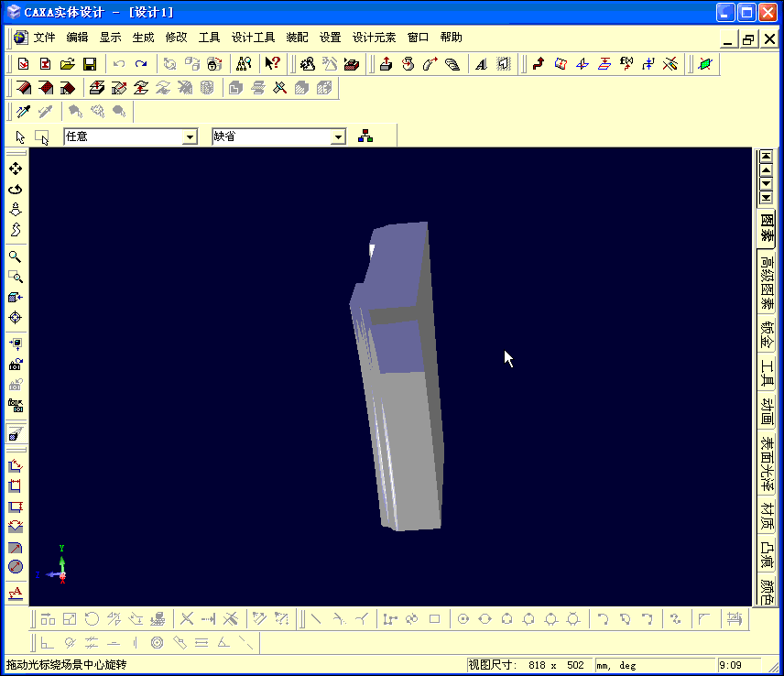Click the box selection tool icon
Image resolution: width=784 pixels, height=676 pixels.
(x=42, y=137)
